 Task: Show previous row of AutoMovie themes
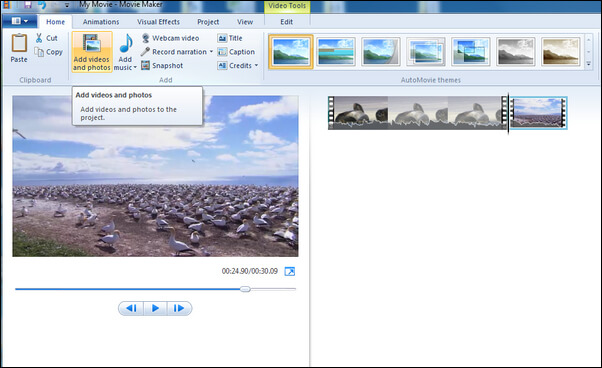point(589,39)
